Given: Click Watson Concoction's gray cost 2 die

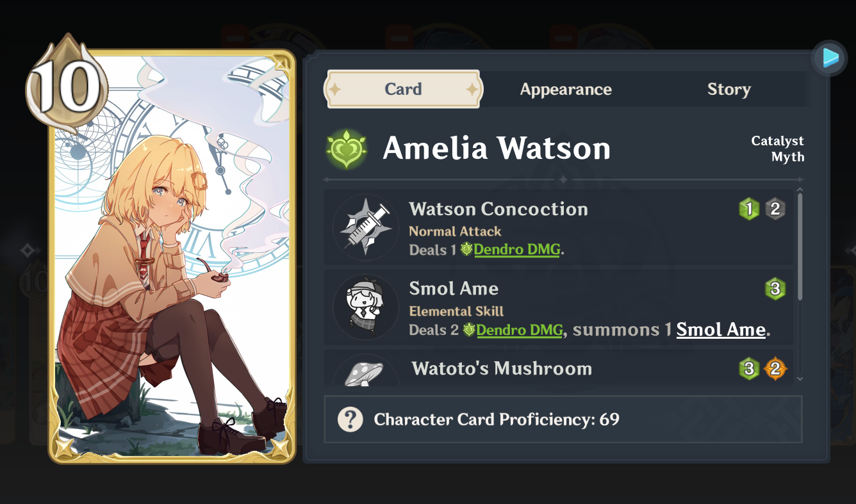Looking at the screenshot, I should 775,209.
